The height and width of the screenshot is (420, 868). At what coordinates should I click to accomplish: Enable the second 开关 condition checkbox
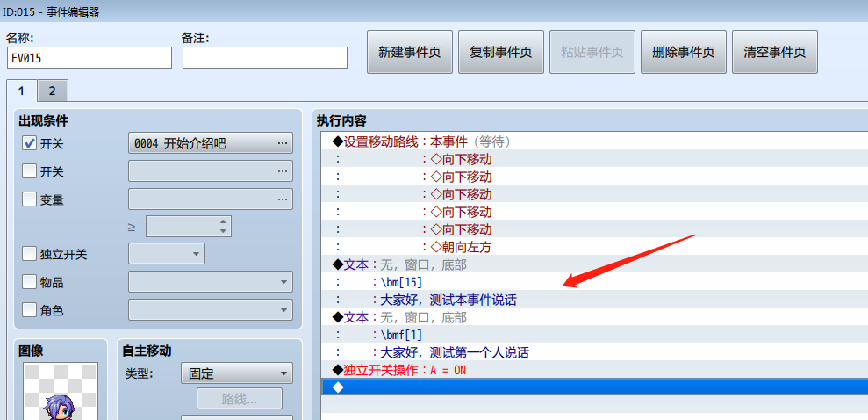pyautogui.click(x=29, y=171)
